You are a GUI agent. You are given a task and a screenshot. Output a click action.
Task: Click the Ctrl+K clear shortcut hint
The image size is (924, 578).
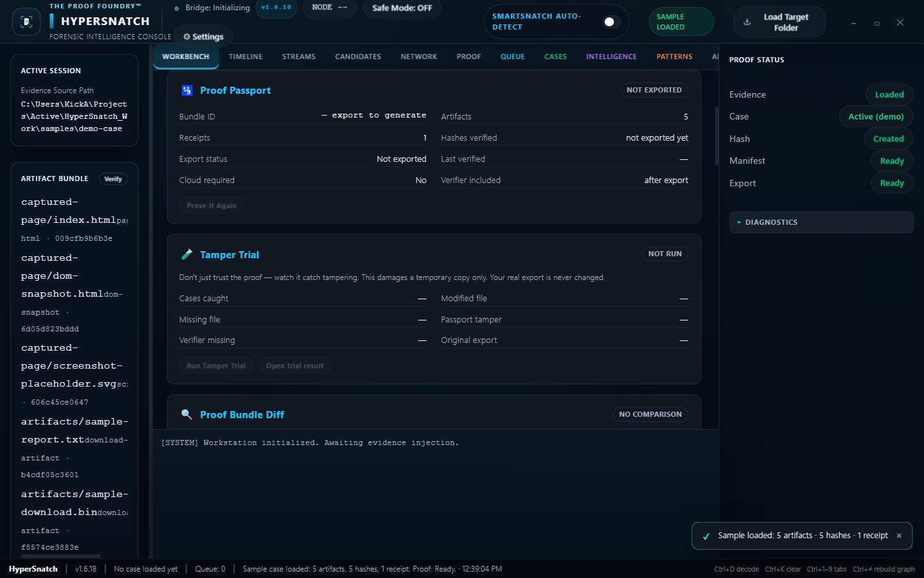click(783, 569)
